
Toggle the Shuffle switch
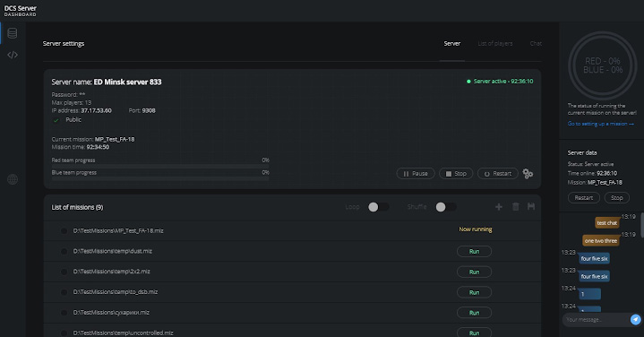click(446, 207)
